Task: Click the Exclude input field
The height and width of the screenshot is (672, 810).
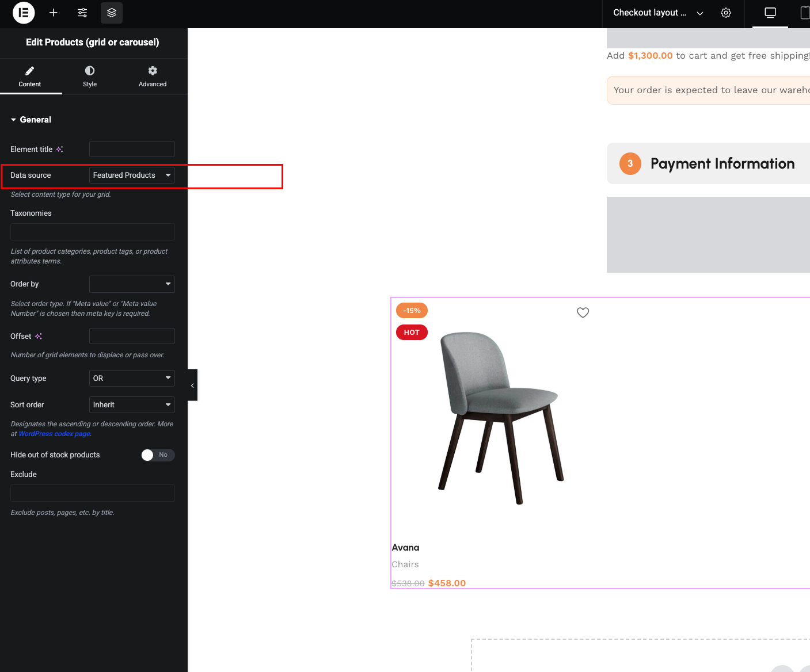Action: (93, 493)
